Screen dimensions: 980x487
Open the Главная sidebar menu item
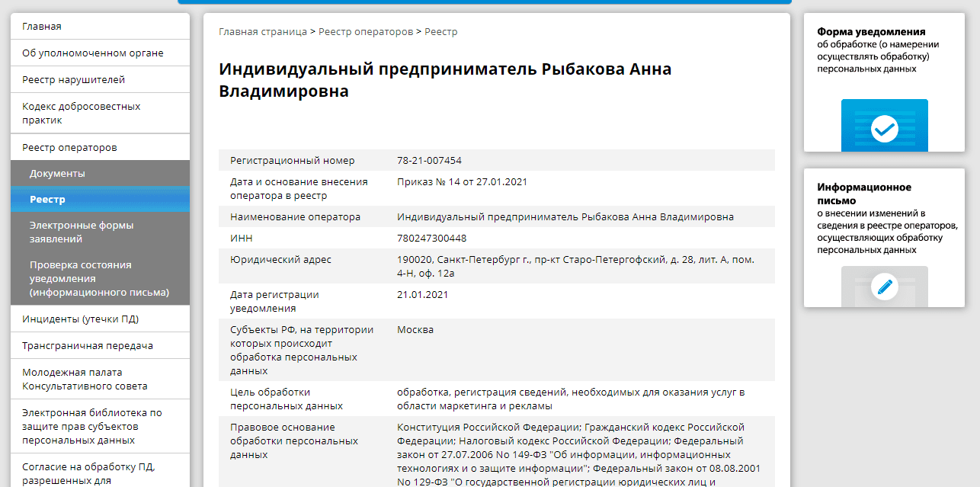(42, 27)
